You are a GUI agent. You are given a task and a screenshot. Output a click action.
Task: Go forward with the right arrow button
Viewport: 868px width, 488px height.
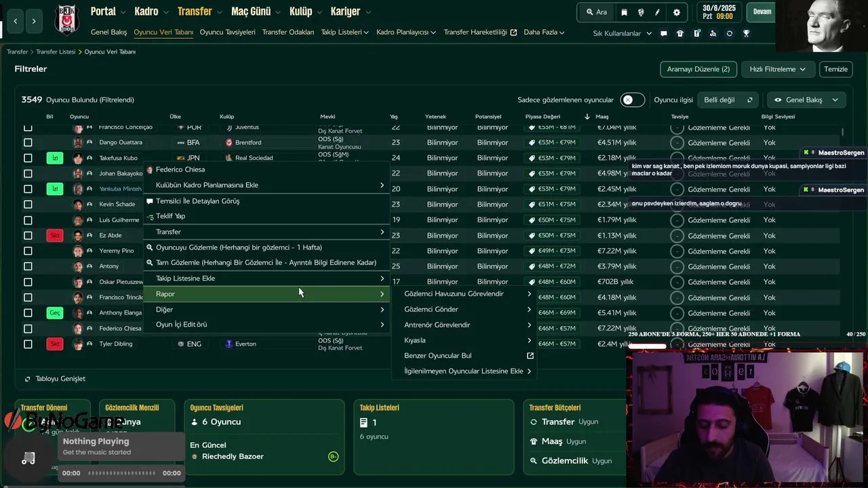34,21
